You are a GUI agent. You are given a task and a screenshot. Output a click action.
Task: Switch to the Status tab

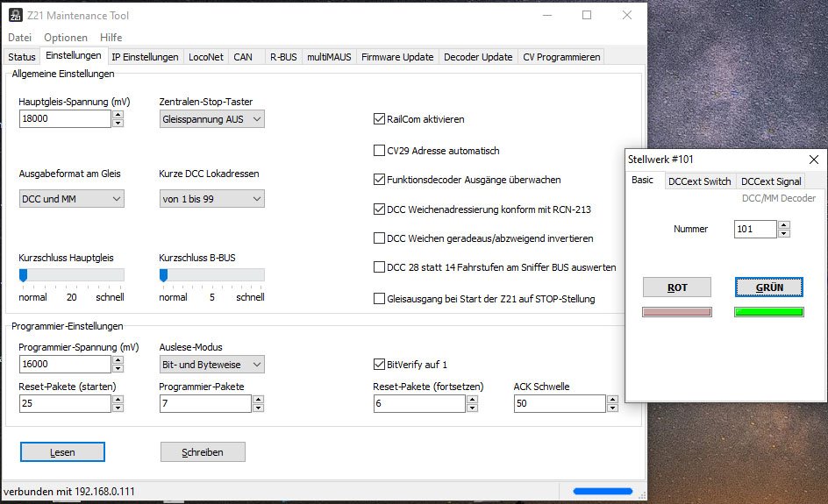pos(22,57)
